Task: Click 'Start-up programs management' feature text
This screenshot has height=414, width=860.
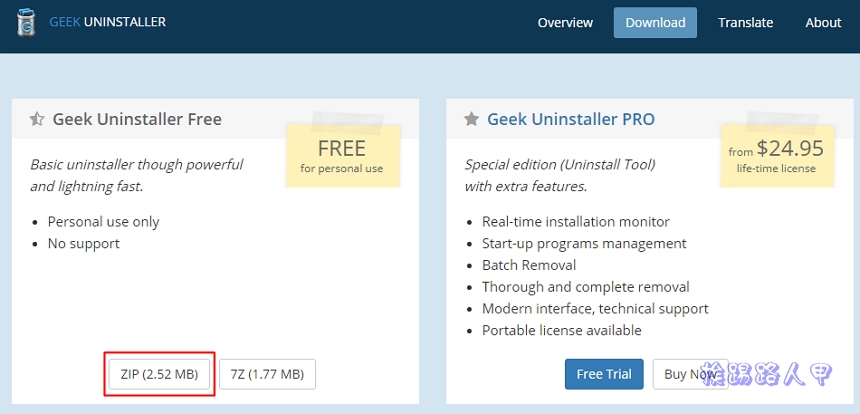Action: tap(584, 243)
